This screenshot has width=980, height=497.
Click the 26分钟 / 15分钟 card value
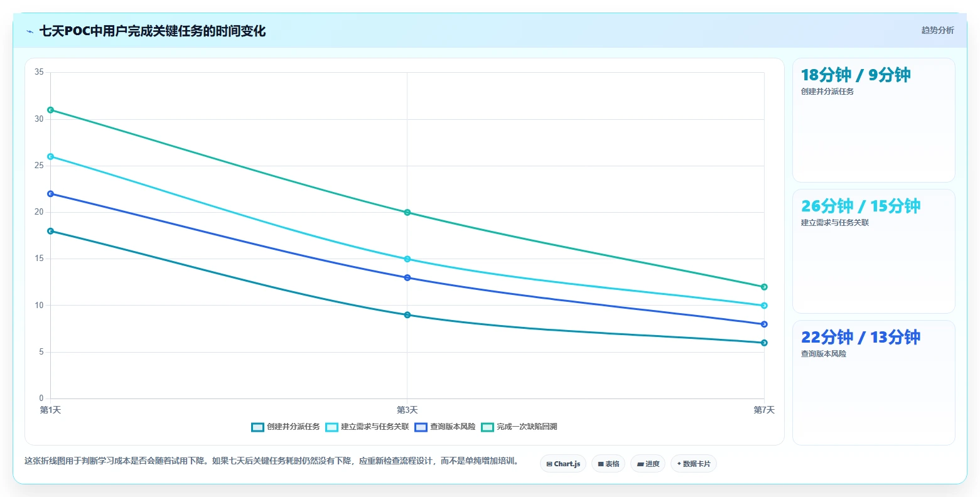(x=861, y=206)
